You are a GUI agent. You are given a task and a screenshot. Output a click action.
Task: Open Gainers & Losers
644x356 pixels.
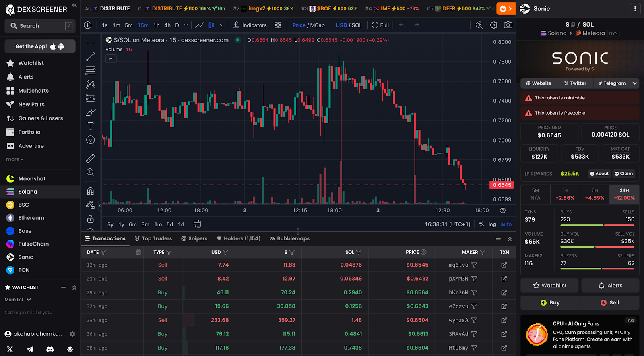coord(41,118)
